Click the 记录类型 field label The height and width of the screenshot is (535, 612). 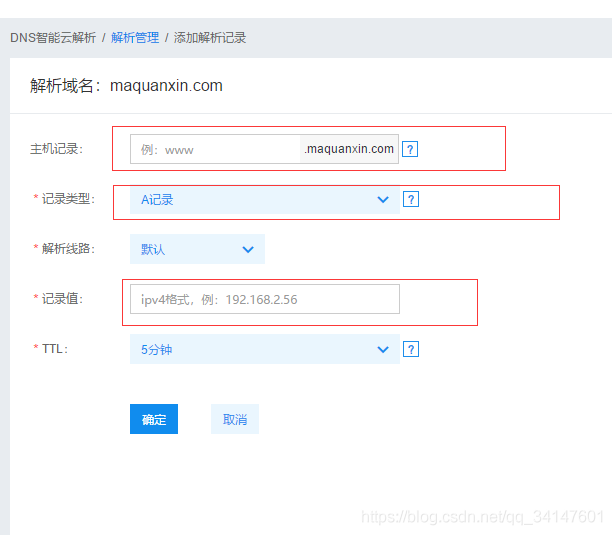coord(67,199)
